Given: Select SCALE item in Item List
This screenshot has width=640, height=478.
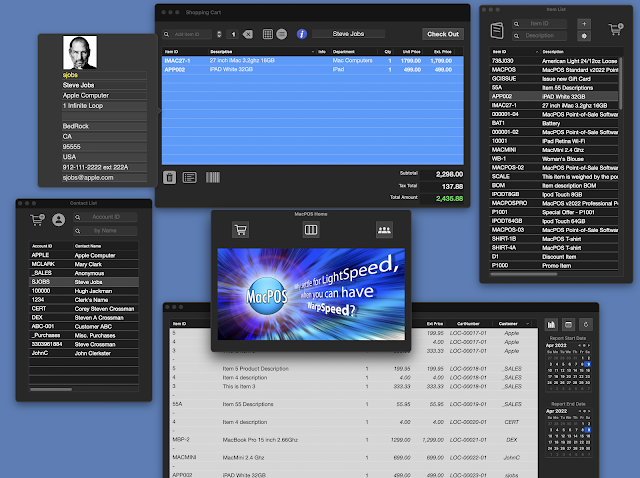Looking at the screenshot, I should [554, 177].
